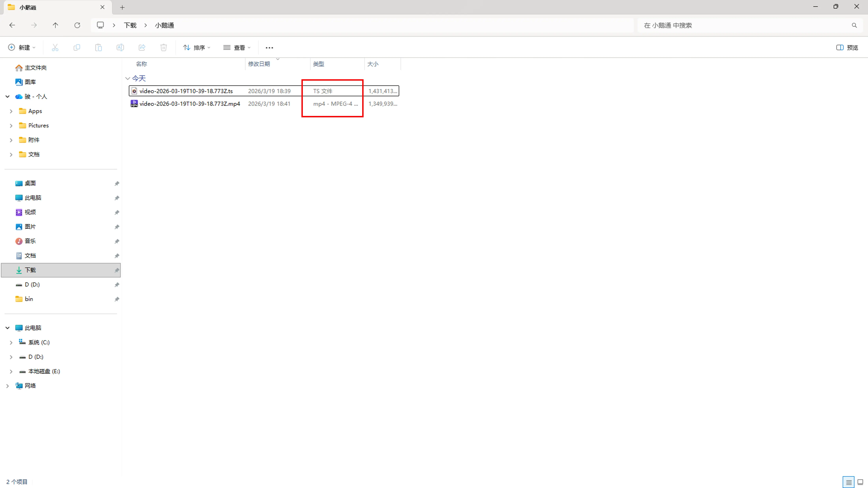Click the Cut scissors icon in toolbar
This screenshot has width=868, height=488.
click(x=55, y=48)
